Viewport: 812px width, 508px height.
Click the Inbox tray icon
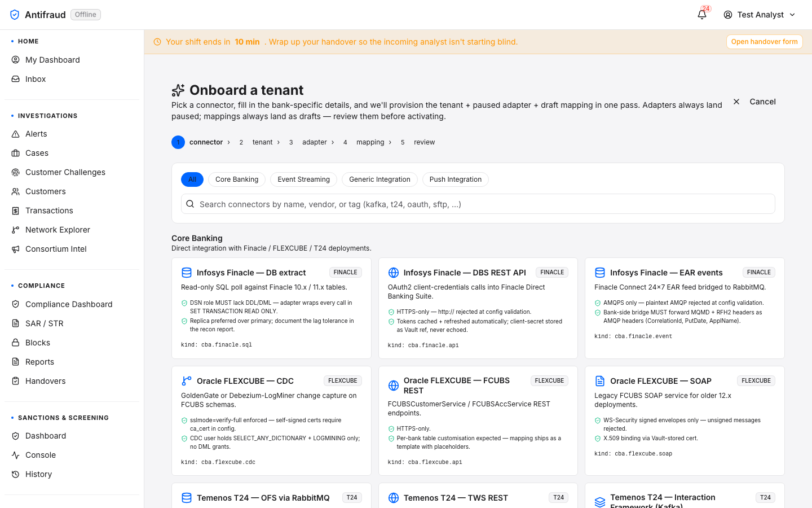click(x=16, y=79)
